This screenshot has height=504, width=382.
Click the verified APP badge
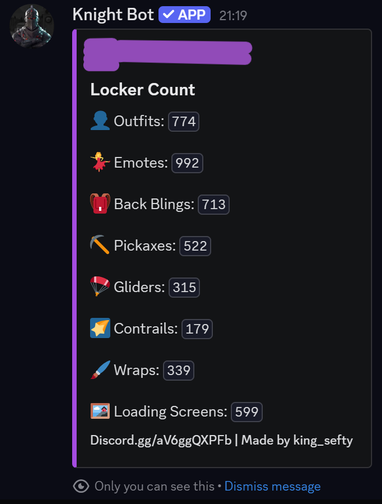(x=184, y=15)
